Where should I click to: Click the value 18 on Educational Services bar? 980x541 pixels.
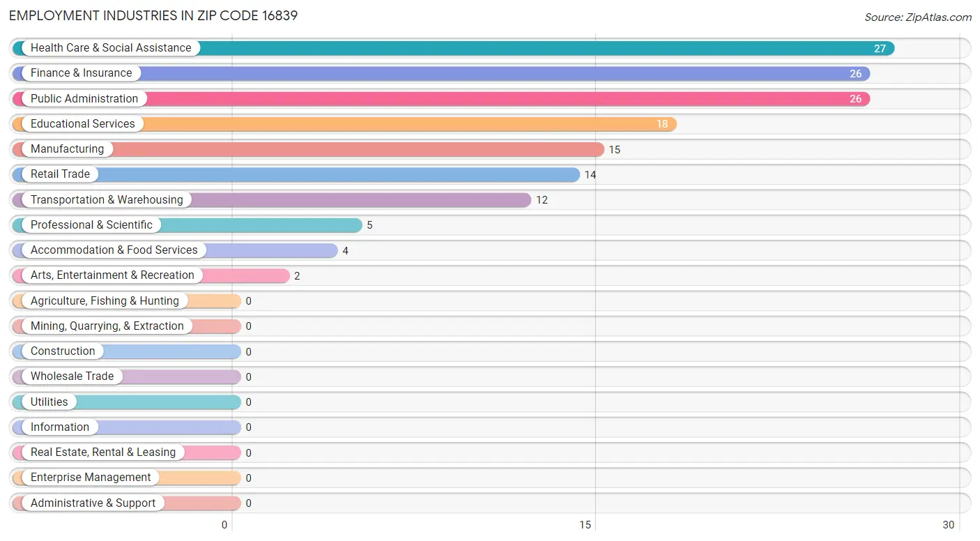[x=662, y=124]
